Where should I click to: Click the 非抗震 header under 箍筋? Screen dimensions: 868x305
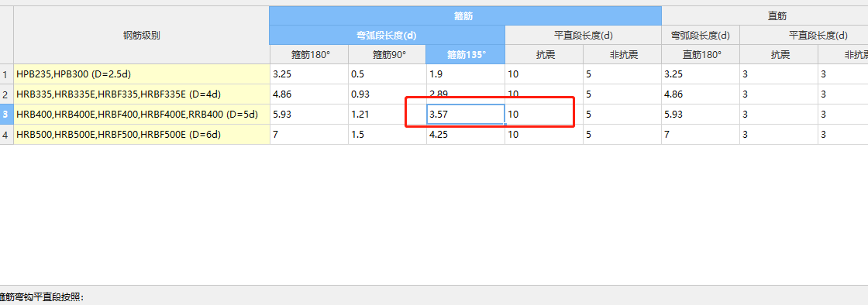pyautogui.click(x=622, y=55)
